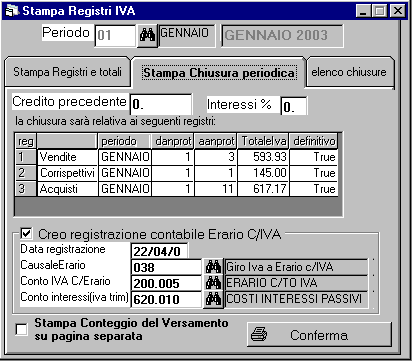Click the aanprot value 3 in Vendite row
This screenshot has width=412, height=361.
(215, 157)
